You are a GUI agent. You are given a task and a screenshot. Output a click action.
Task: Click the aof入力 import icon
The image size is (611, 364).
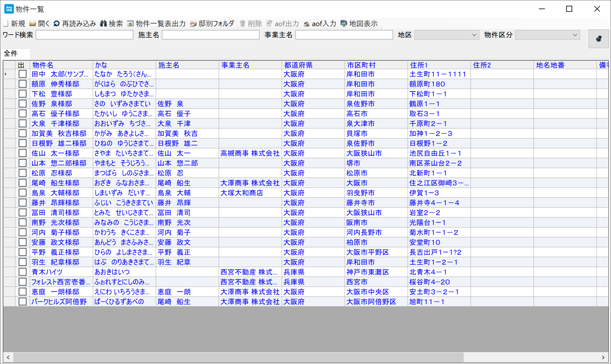[307, 24]
